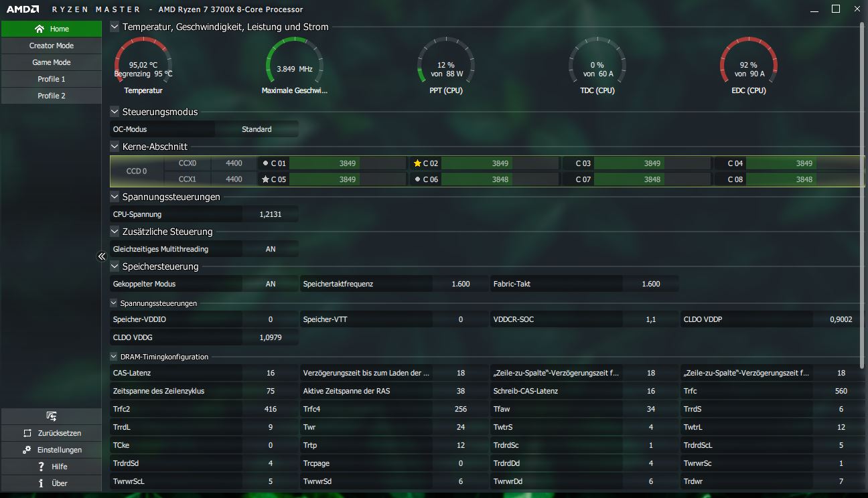868x498 pixels.
Task: Click the CCX1 4400 value
Action: 234,179
